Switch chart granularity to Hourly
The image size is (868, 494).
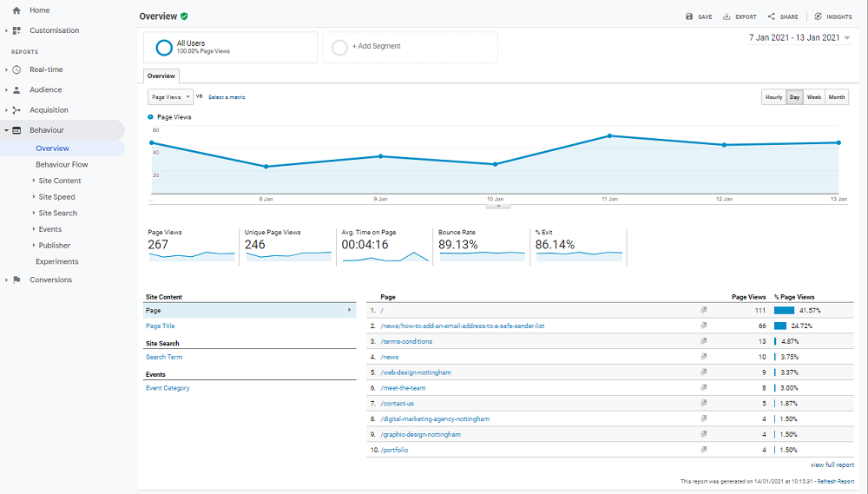click(774, 97)
